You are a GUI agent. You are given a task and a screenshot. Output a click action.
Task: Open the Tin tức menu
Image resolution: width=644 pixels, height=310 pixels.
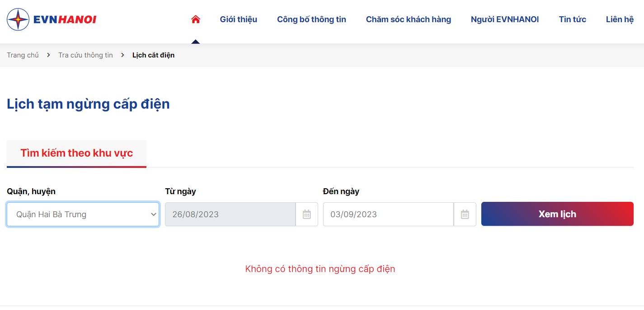(x=573, y=19)
